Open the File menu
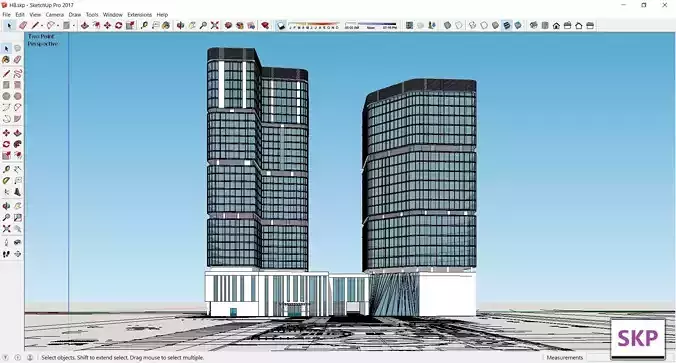This screenshot has height=363, width=676. pos(6,15)
